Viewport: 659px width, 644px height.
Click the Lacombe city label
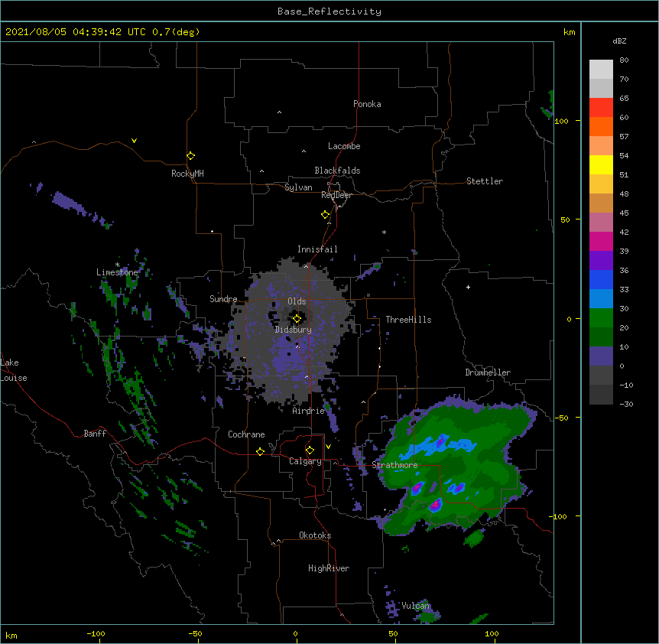344,146
